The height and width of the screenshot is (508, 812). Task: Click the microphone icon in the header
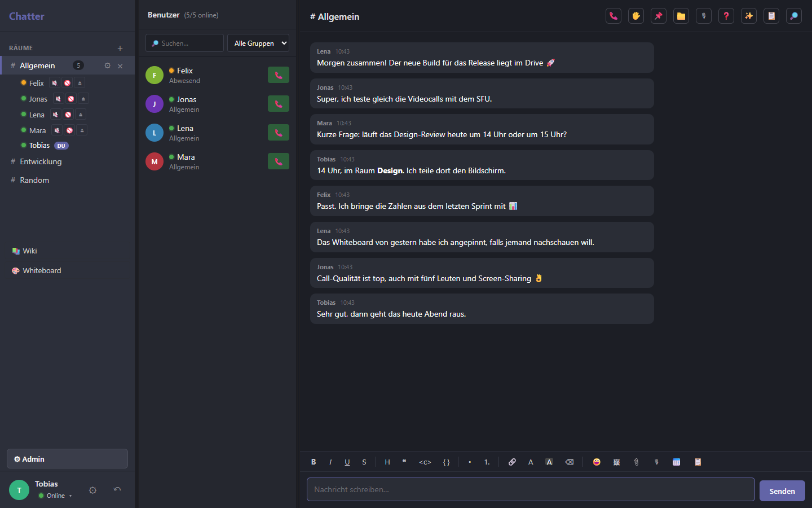pos(704,16)
